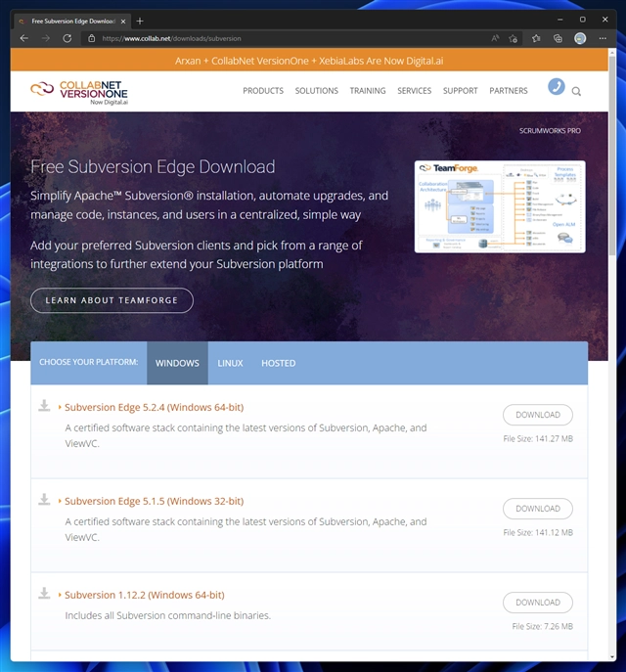Screen dimensions: 626x672
Task: Click the Free Subversion Edge Download heading
Action: (x=153, y=166)
